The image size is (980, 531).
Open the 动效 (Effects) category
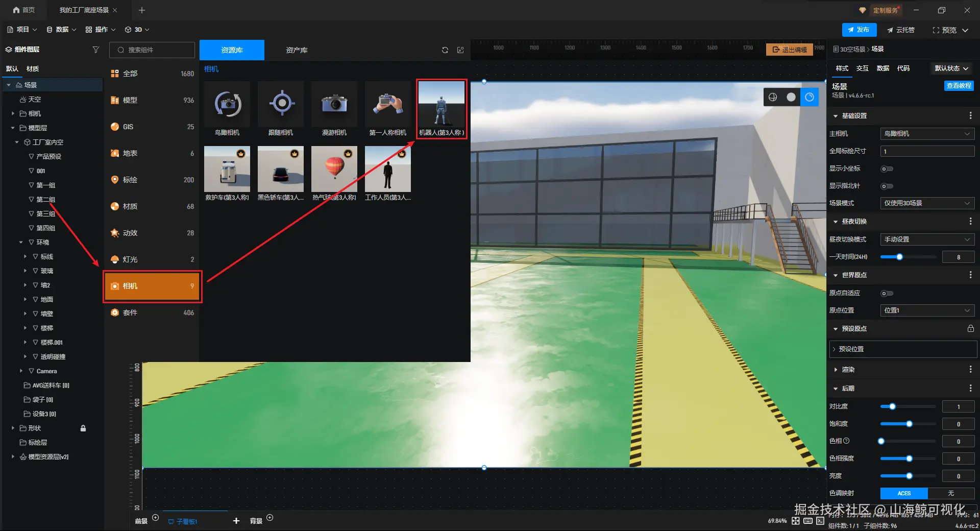[152, 233]
